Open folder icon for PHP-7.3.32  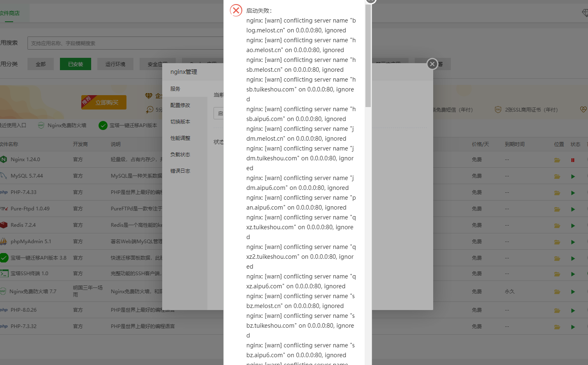point(557,327)
